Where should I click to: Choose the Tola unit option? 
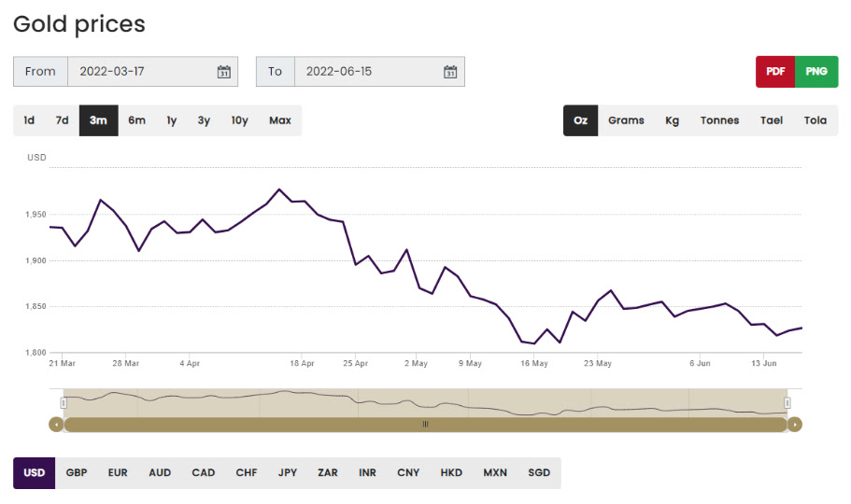point(815,120)
